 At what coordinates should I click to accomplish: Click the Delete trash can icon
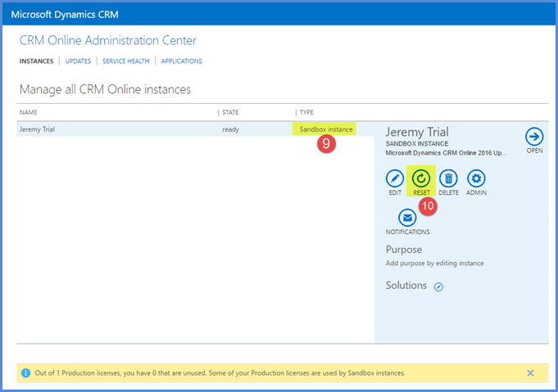tap(448, 178)
